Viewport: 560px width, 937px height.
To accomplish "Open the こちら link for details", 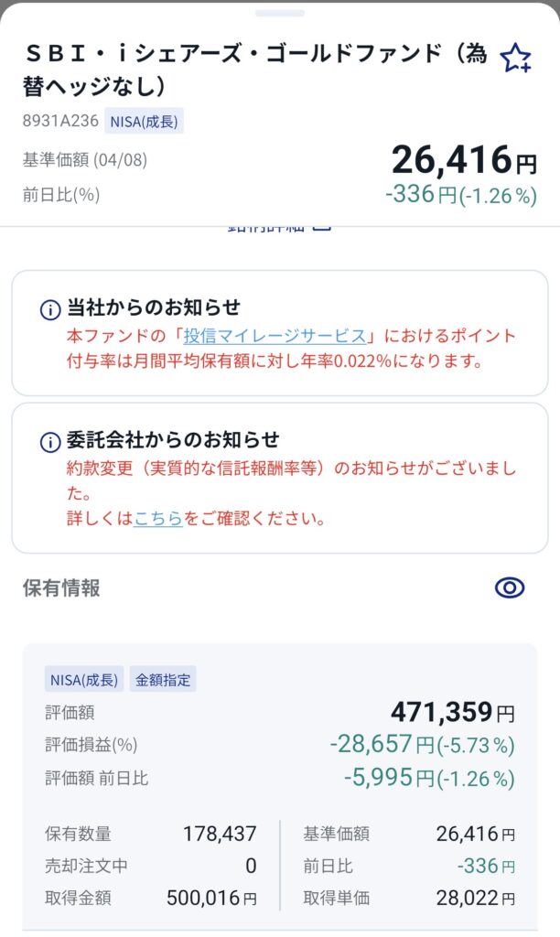I will coord(158,519).
